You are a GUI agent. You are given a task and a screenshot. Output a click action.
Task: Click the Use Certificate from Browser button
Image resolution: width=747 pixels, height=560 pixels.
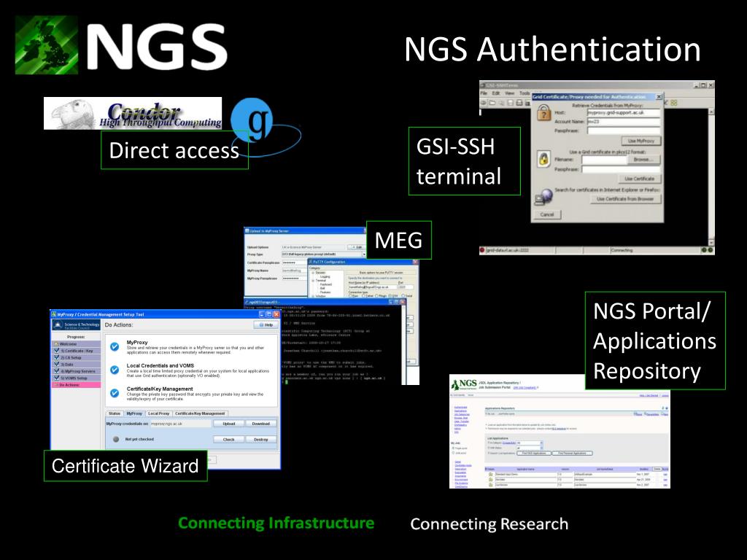click(x=625, y=199)
